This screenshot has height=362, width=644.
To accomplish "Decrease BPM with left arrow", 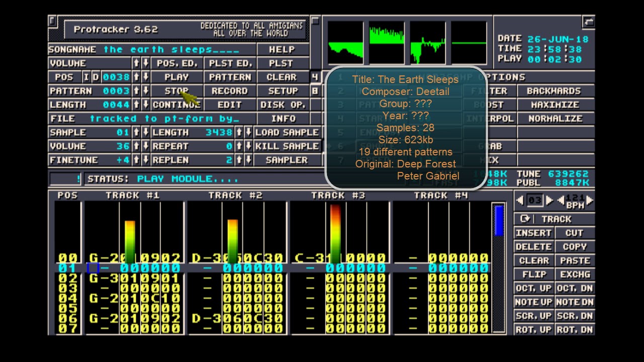I will [560, 201].
